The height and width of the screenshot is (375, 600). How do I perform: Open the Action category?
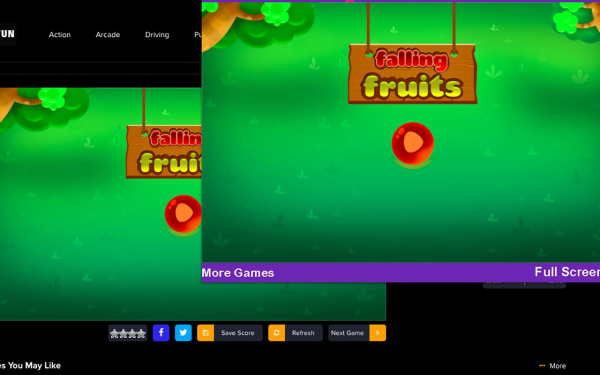click(x=60, y=35)
